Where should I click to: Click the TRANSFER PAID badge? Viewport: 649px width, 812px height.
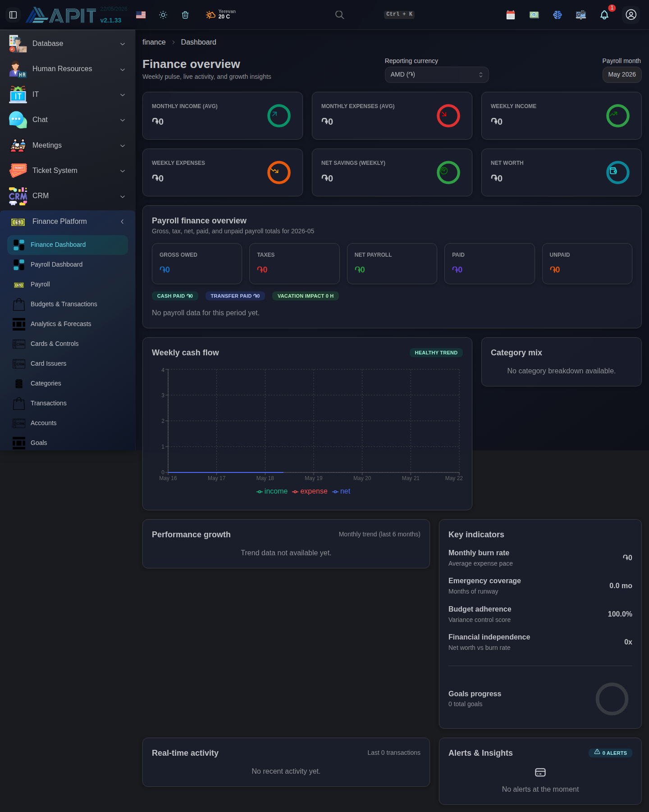pos(235,296)
